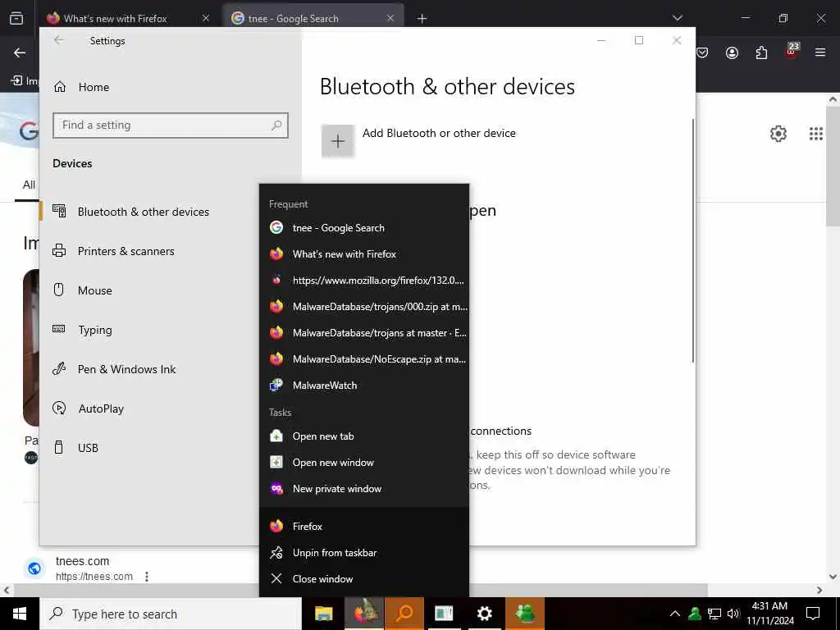Screen dimensions: 840x630
Task: Open Firefox list all tabs dropdown
Action: (678, 18)
